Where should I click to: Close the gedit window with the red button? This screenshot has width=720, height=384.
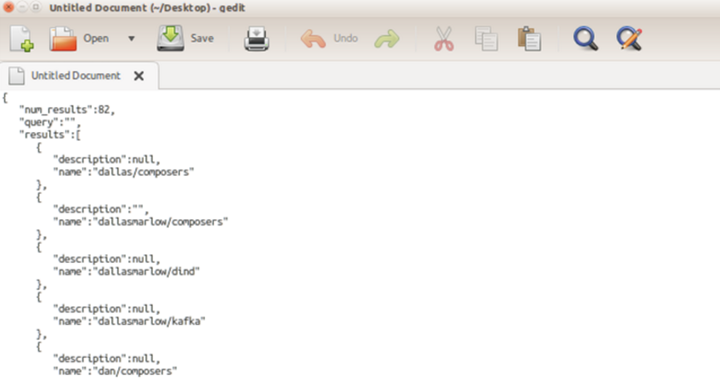8,7
